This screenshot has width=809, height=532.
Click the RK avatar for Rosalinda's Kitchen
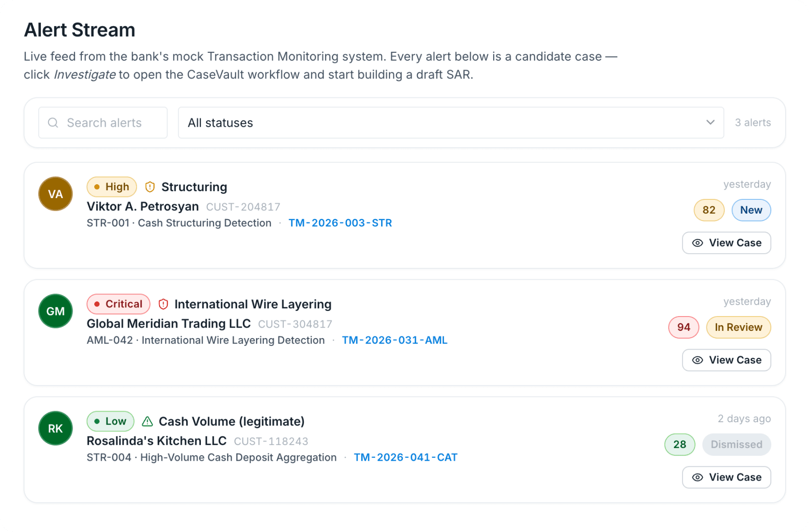tap(56, 428)
